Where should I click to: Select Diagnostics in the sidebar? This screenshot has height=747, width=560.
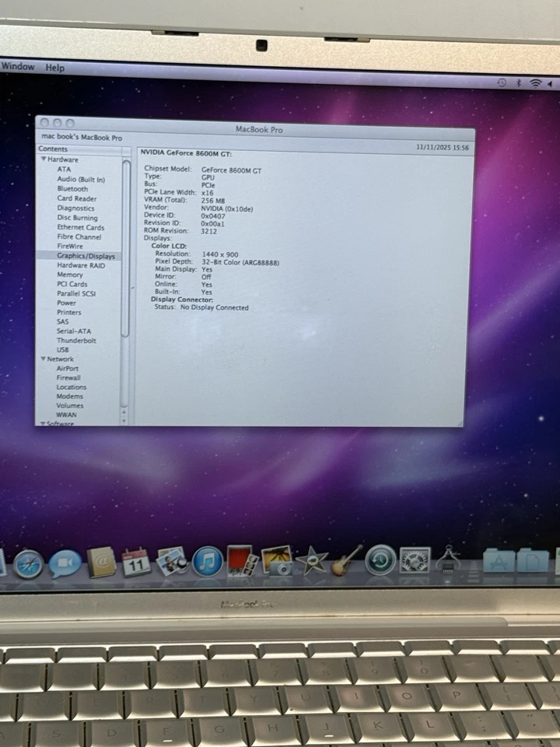click(75, 209)
